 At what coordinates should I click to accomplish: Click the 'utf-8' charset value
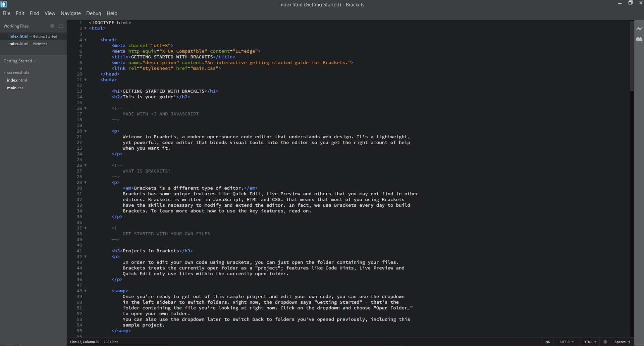(x=161, y=46)
